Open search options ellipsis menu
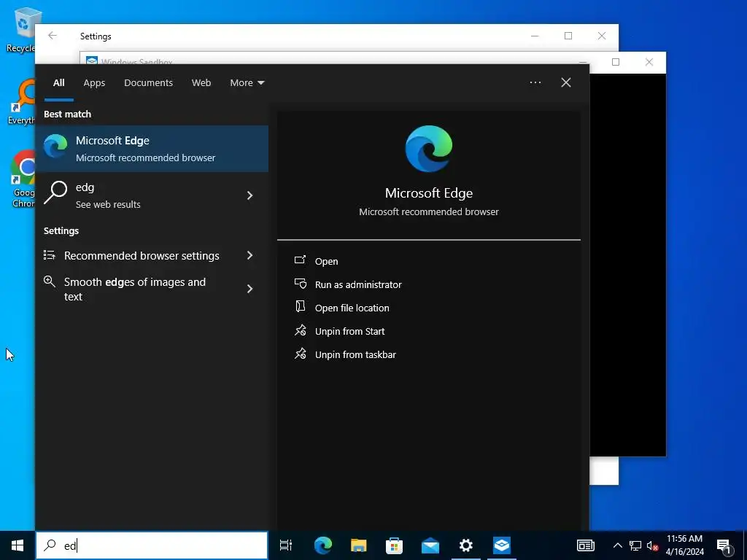 coord(535,82)
